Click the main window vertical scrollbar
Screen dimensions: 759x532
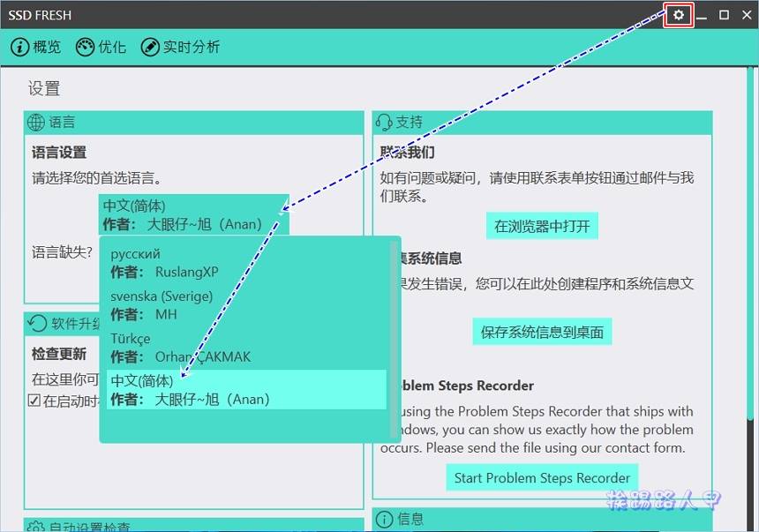coord(750,242)
